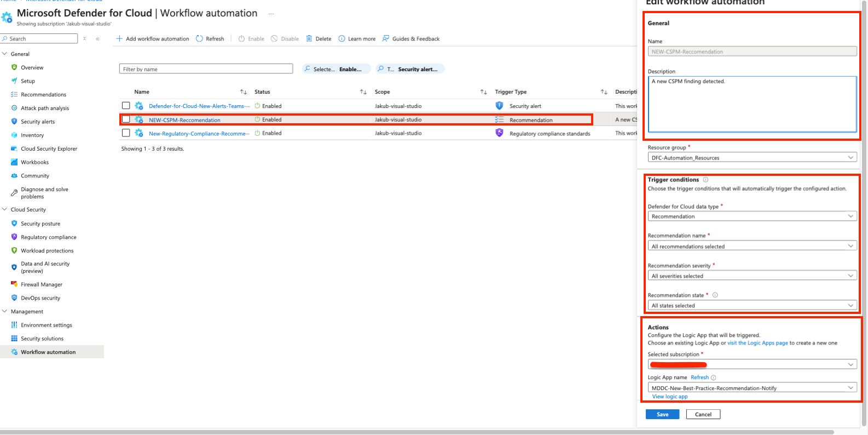Open Guides & Feedback icon
The width and height of the screenshot is (868, 435).
point(386,39)
